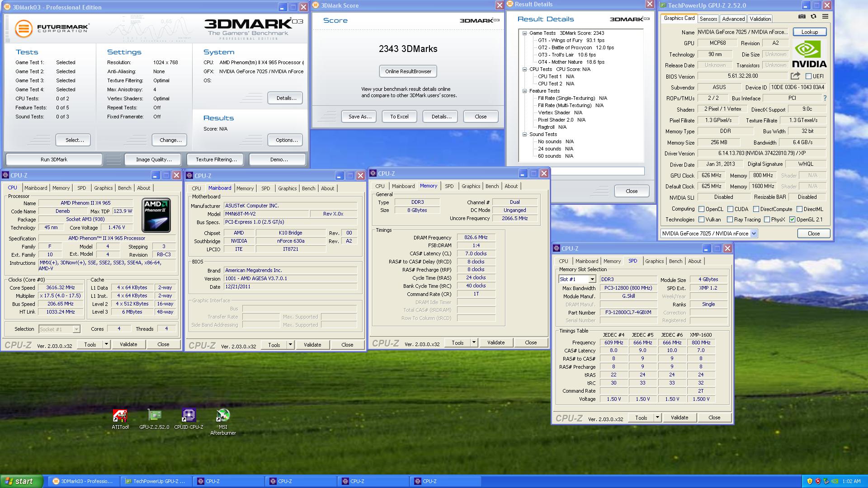The height and width of the screenshot is (488, 868).
Task: Toggle the OpenCL checkbox
Action: tap(701, 209)
